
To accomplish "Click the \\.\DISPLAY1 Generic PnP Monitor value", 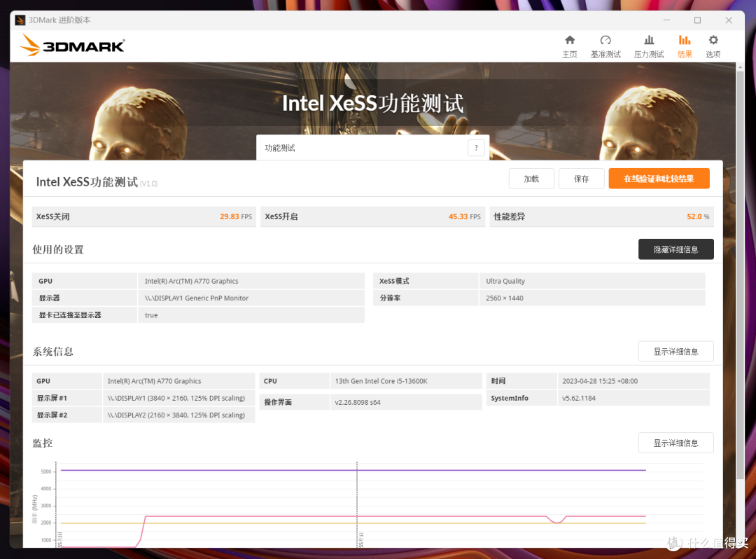I will coord(197,298).
